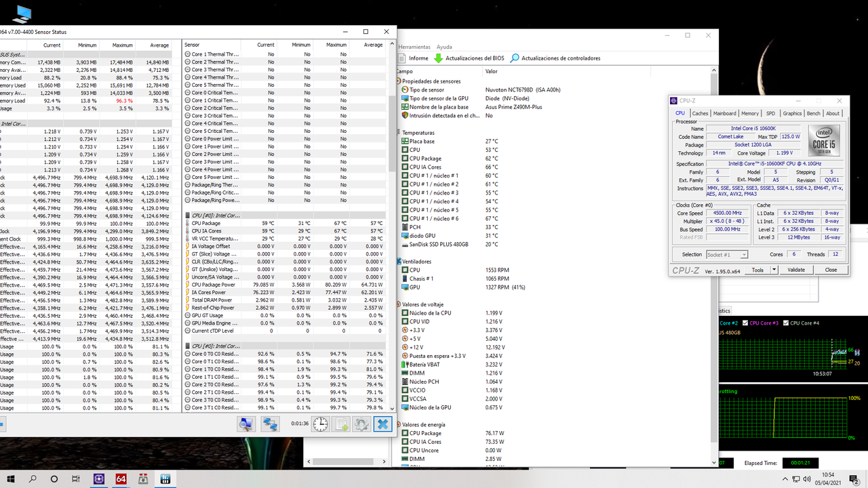Open Task View on taskbar
Viewport: 868px width, 488px height.
tap(76, 479)
